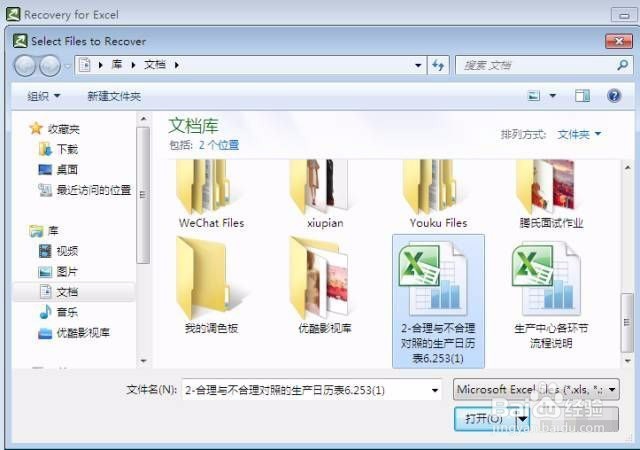Screen dimensions: 640x450
Task: Select 桌面 in the sidebar
Action: click(67, 169)
